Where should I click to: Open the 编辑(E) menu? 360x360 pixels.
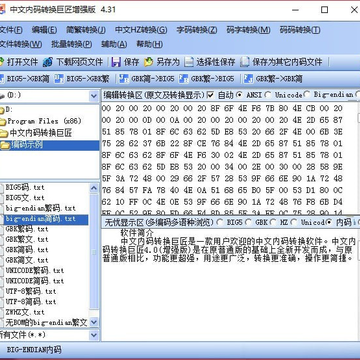[x=44, y=30]
